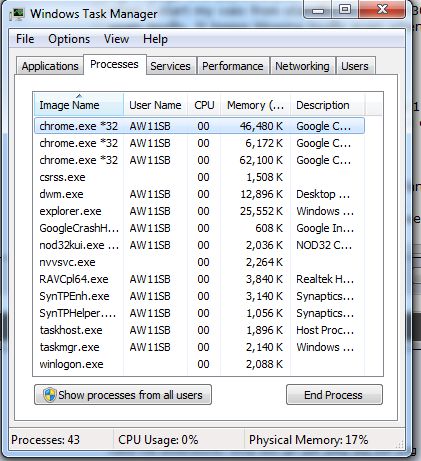Click the Task Manager title bar icon
Viewport: 421px width, 461px height.
click(x=17, y=14)
